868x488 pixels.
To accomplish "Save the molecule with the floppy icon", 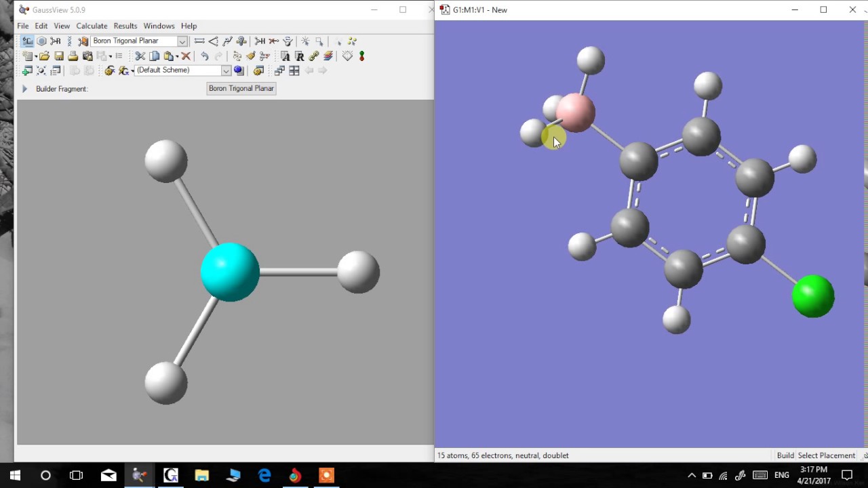I will point(59,56).
